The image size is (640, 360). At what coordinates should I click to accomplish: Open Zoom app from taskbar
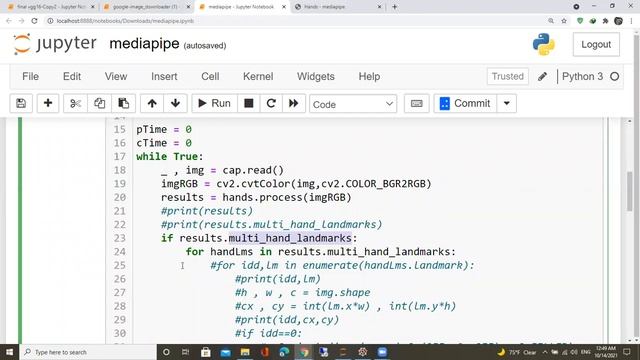point(382,352)
